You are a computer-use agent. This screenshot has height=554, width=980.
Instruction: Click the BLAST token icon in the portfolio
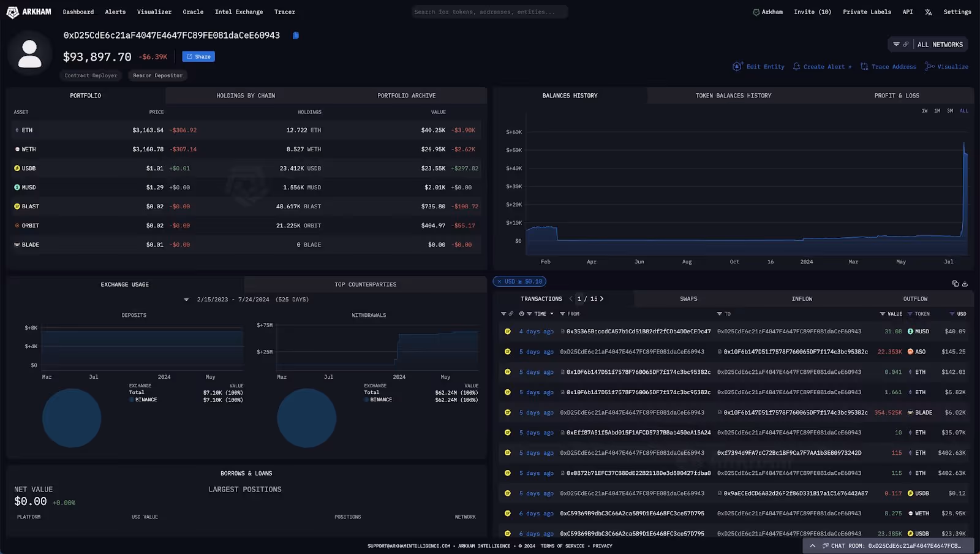click(17, 207)
